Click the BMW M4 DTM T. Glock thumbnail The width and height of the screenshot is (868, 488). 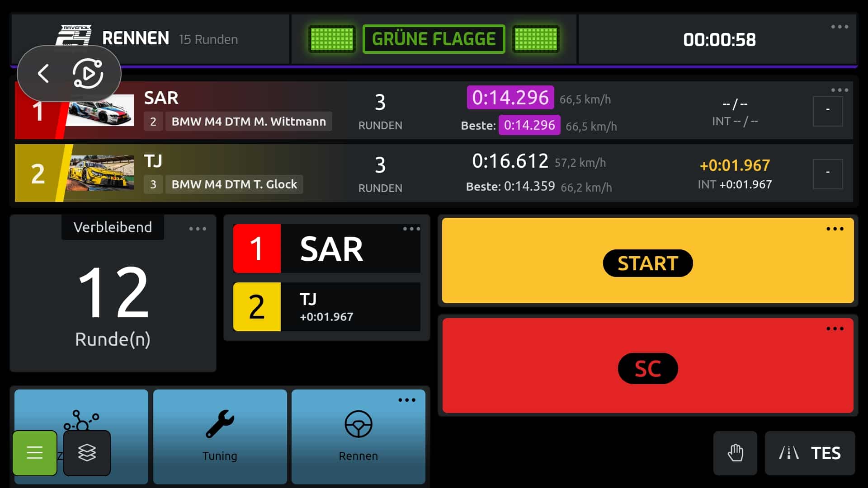(101, 173)
